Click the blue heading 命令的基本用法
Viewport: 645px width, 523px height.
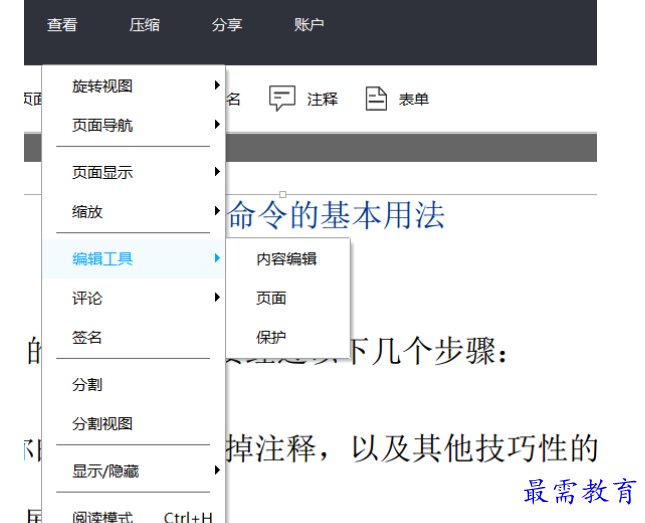click(x=336, y=215)
